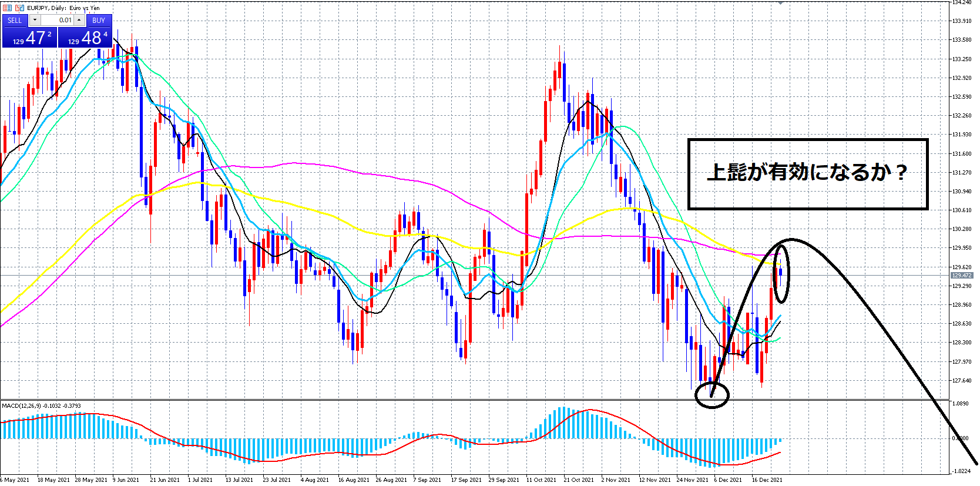Click the 6 Dec 2021 date label

click(727, 480)
